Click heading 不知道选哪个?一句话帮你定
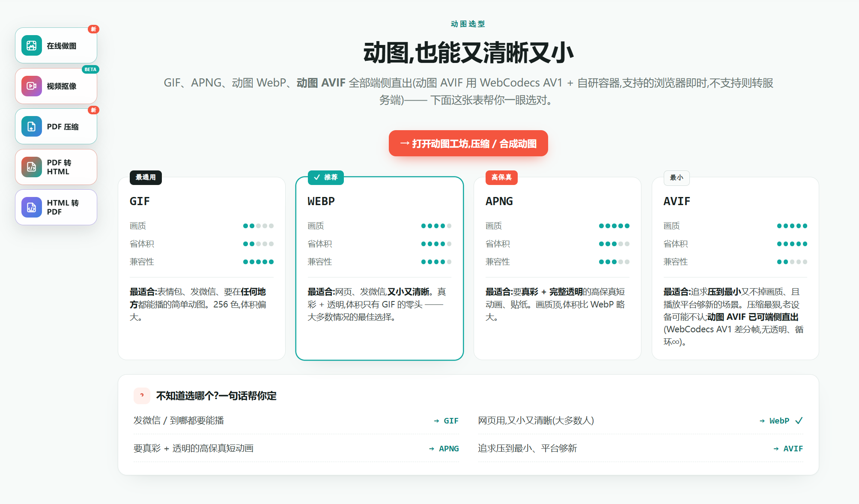The width and height of the screenshot is (859, 504). click(x=216, y=396)
